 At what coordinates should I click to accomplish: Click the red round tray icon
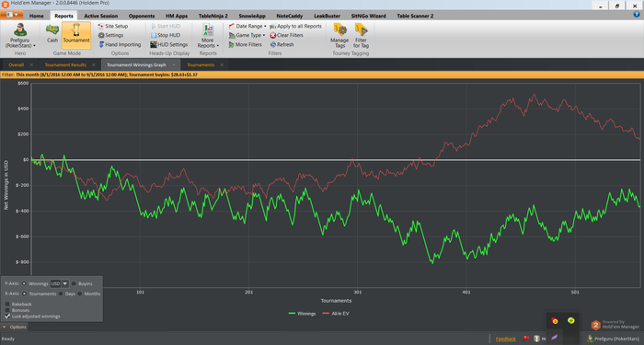click(x=555, y=321)
